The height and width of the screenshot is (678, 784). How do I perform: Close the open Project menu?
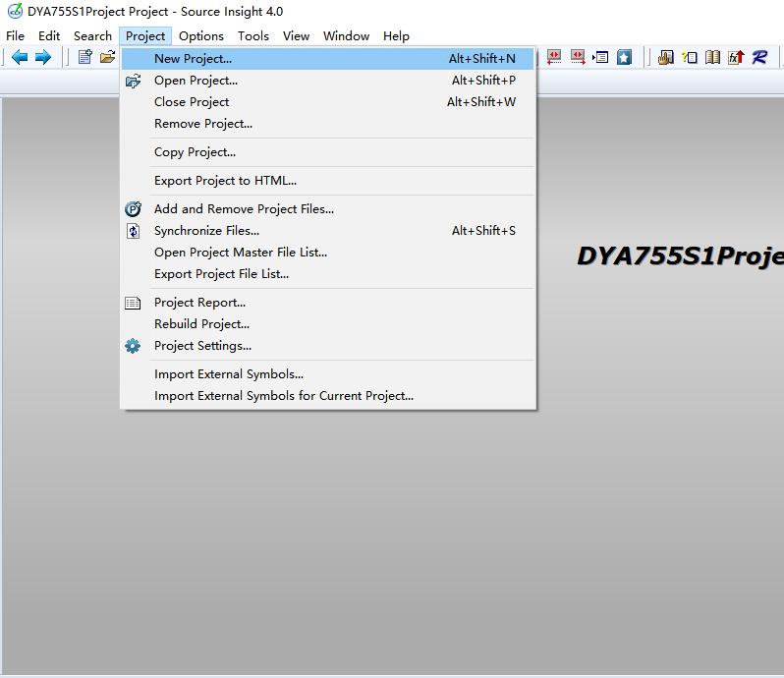145,36
